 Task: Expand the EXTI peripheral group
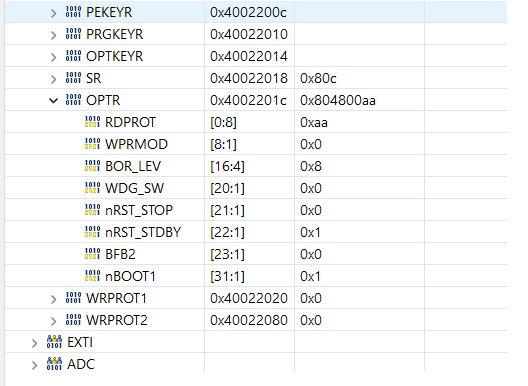34,343
